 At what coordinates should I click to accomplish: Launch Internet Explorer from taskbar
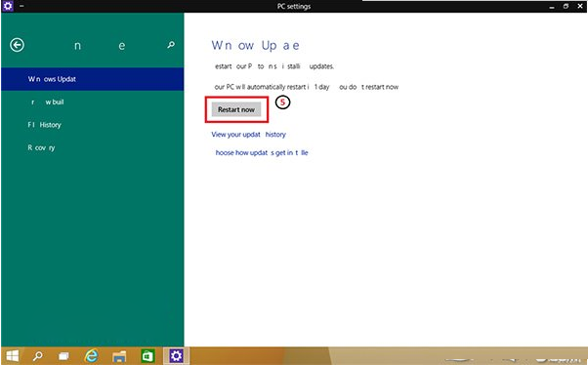(x=91, y=355)
